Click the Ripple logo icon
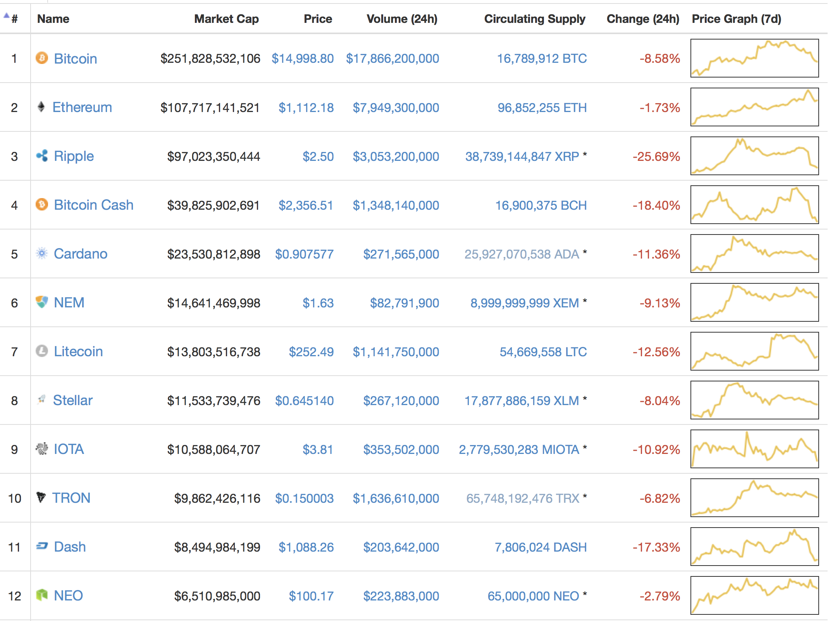The image size is (840, 621). (42, 156)
